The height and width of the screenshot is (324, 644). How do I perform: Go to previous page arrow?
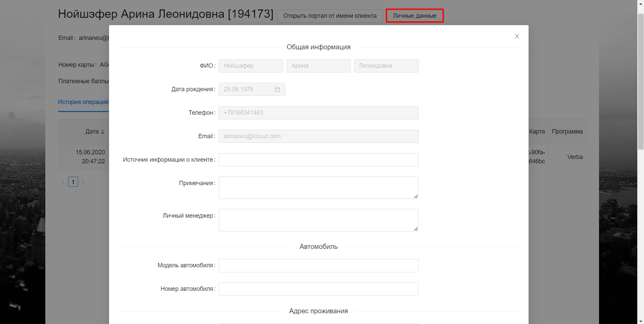click(63, 182)
